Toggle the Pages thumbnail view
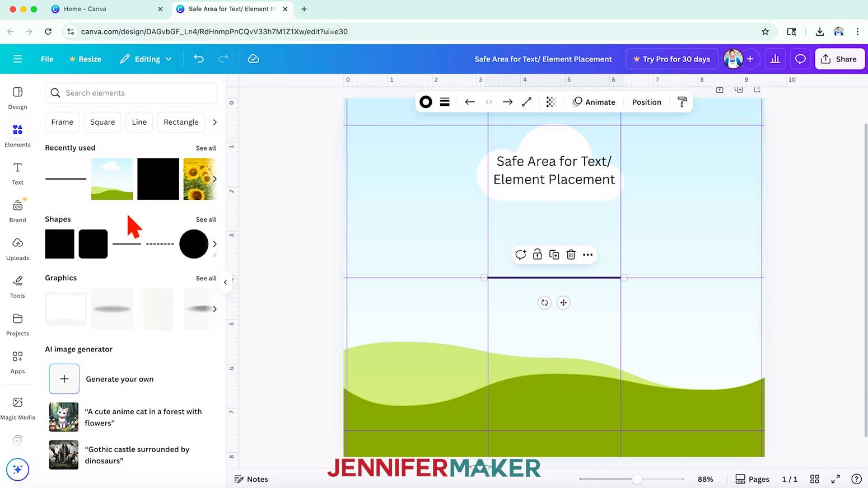 [752, 479]
